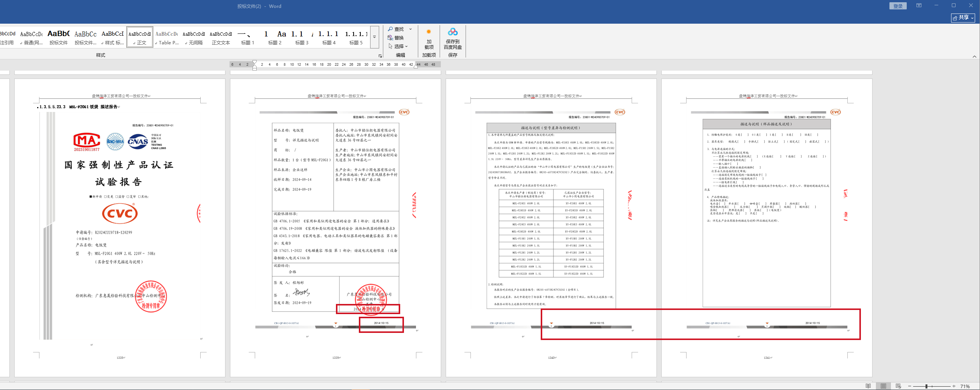Click the page number 1339

[x=336, y=358]
